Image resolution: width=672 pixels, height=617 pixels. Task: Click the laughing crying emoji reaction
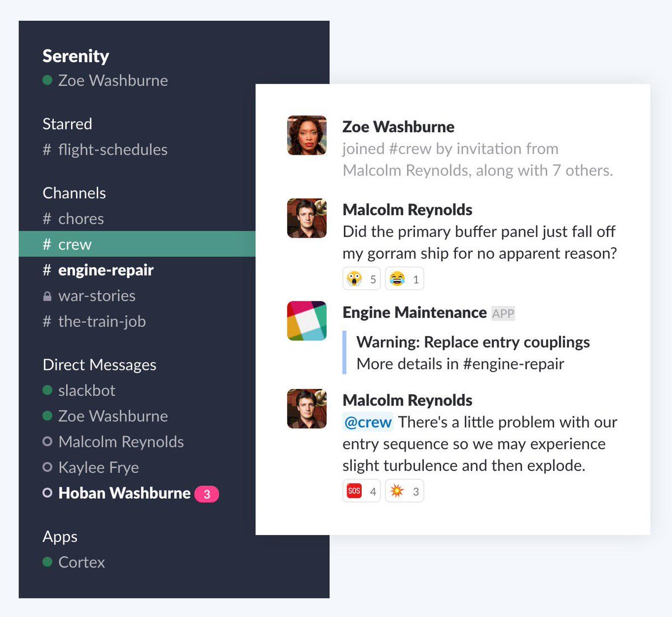(x=404, y=279)
